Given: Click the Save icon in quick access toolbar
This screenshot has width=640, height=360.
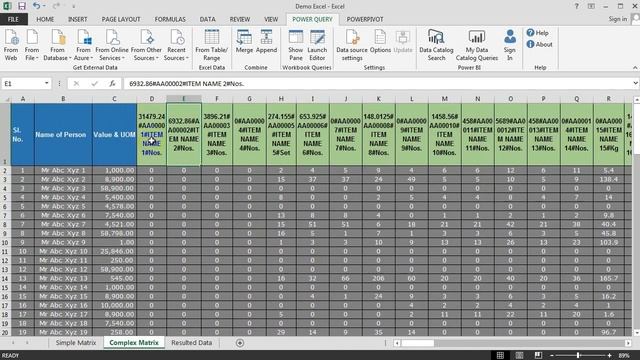Looking at the screenshot, I should pyautogui.click(x=22, y=6).
